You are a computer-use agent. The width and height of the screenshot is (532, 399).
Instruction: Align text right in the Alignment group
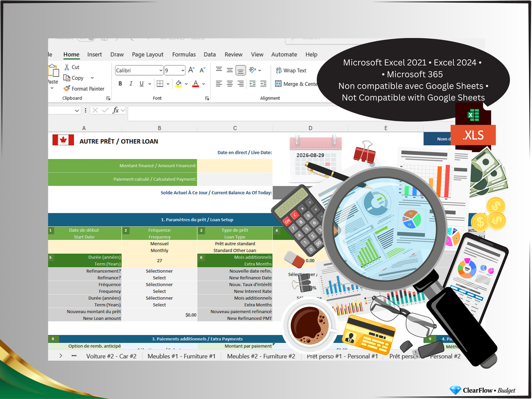pyautogui.click(x=240, y=83)
